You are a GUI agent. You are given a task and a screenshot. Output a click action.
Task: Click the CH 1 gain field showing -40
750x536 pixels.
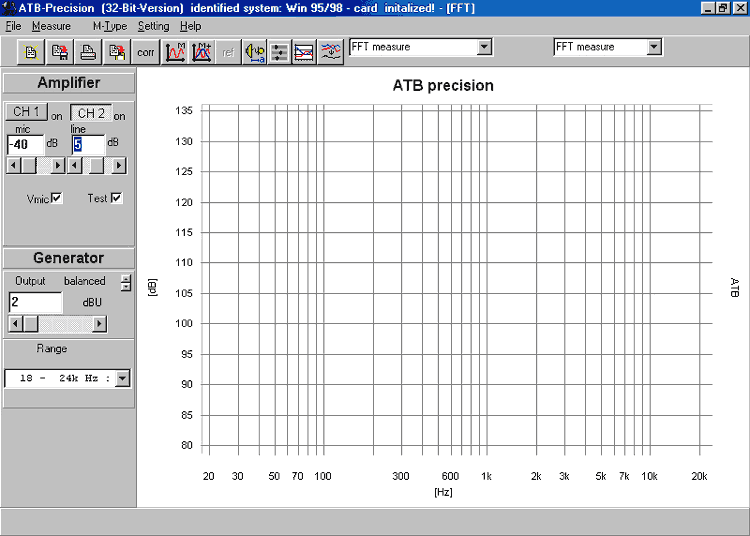pyautogui.click(x=25, y=144)
